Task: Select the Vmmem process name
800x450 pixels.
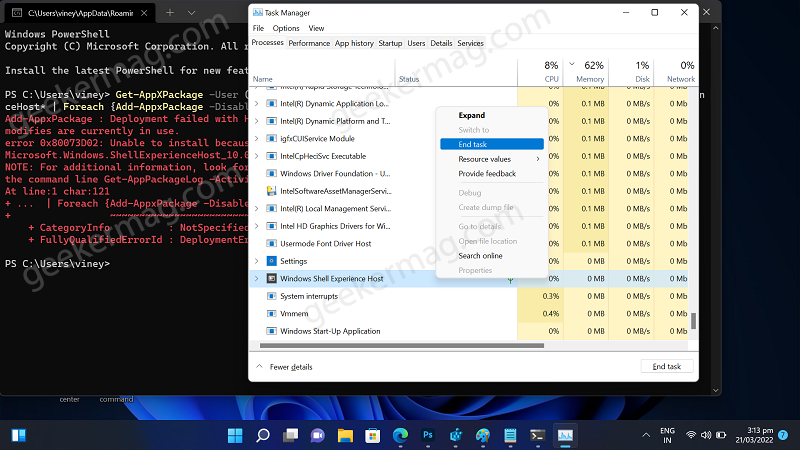Action: [294, 314]
